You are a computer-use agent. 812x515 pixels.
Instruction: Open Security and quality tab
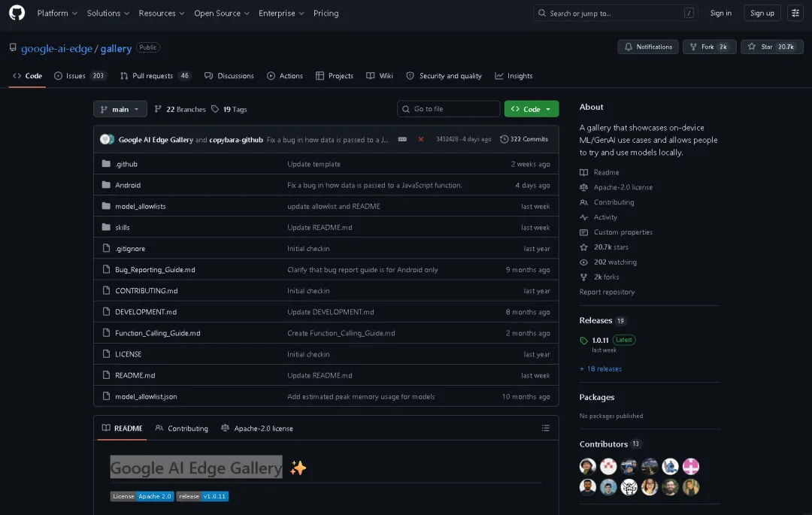click(x=444, y=76)
